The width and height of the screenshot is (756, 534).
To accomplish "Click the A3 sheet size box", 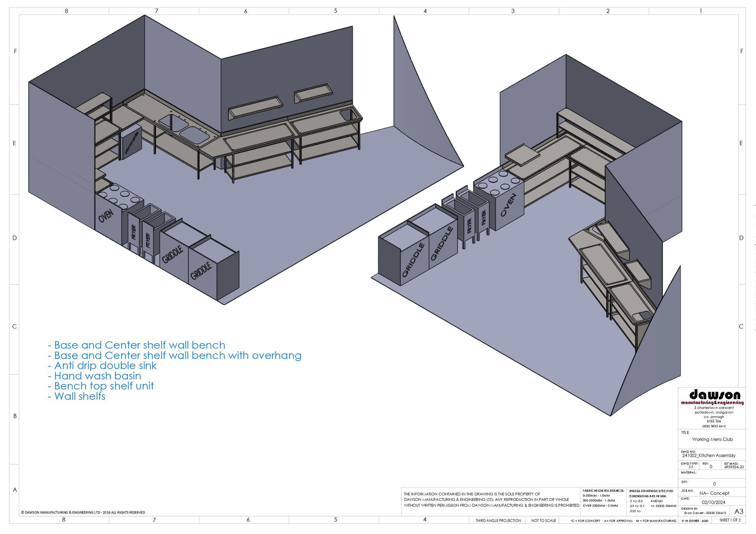I will (739, 511).
